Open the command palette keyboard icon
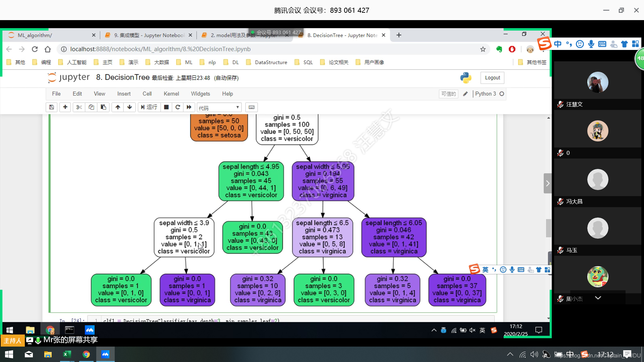 252,107
